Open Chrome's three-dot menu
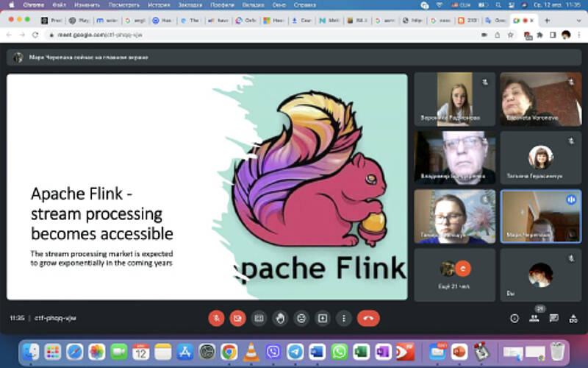This screenshot has width=588, height=368. point(579,35)
